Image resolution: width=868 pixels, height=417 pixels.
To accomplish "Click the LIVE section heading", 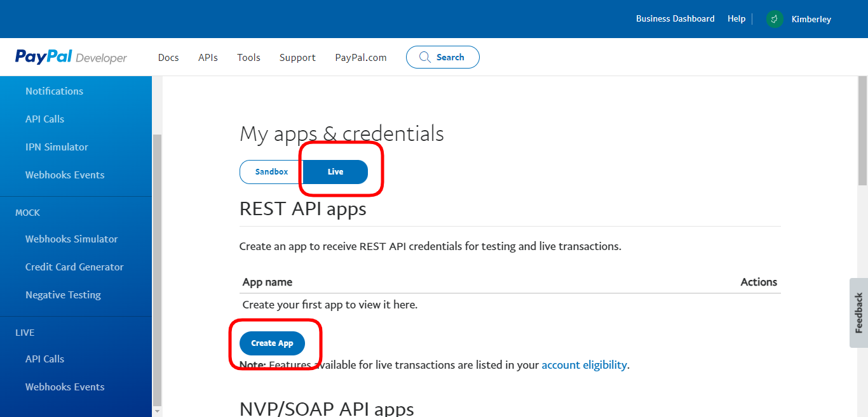I will tap(25, 333).
